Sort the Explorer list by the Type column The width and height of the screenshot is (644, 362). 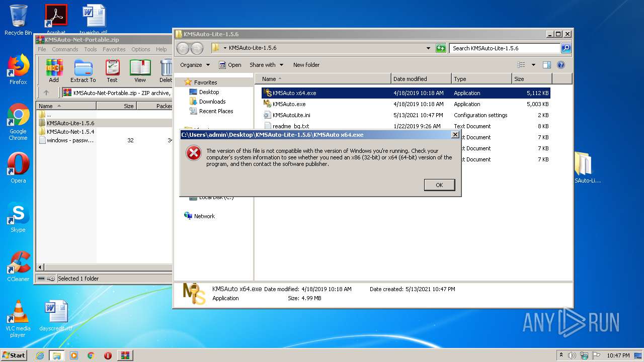click(x=481, y=79)
